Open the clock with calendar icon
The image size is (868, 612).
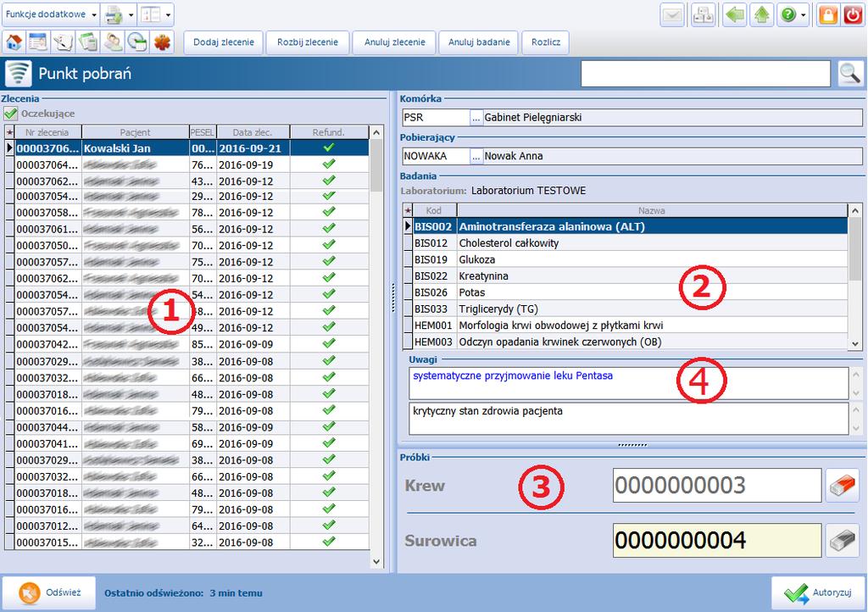[137, 42]
